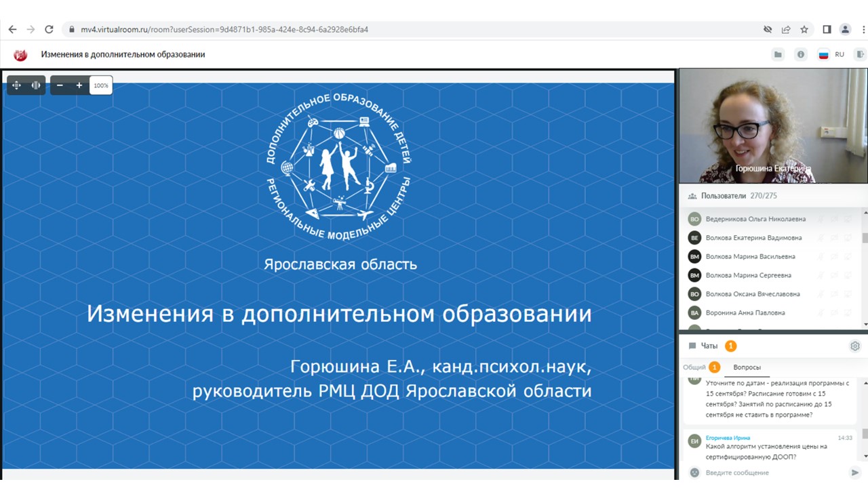Click the chat scroll-down arrow

point(865,456)
